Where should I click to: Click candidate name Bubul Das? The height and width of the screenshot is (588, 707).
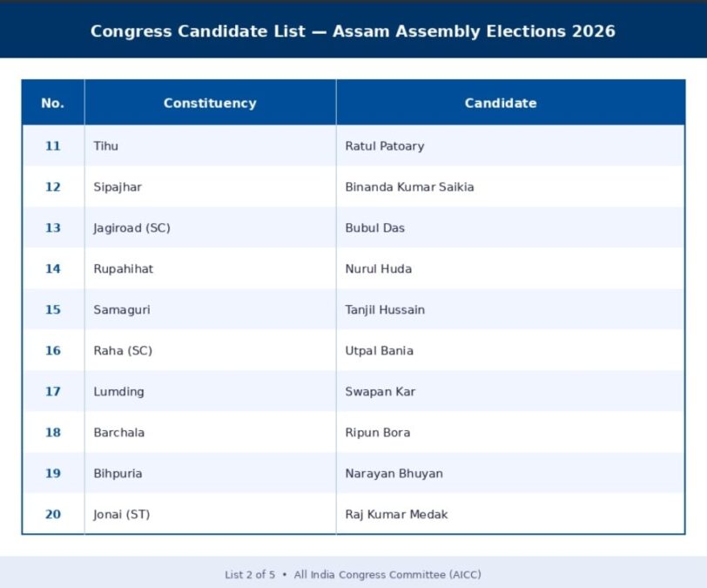pyautogui.click(x=375, y=228)
